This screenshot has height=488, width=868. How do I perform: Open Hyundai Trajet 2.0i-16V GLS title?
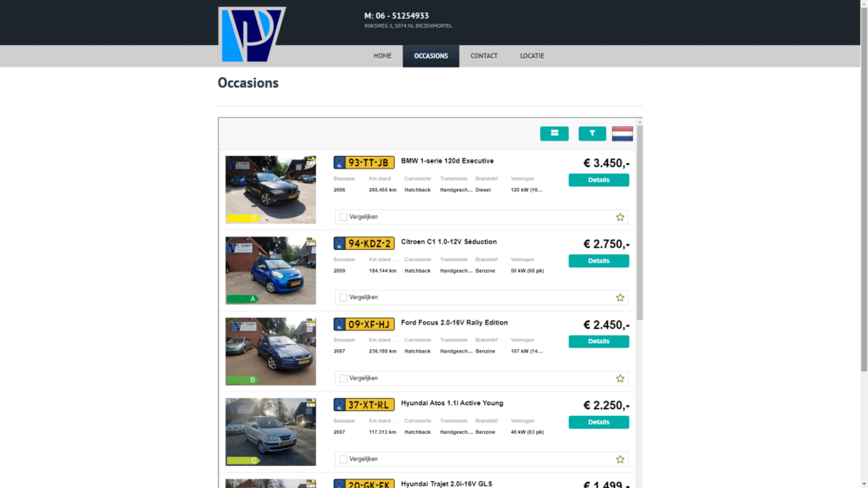point(447,484)
